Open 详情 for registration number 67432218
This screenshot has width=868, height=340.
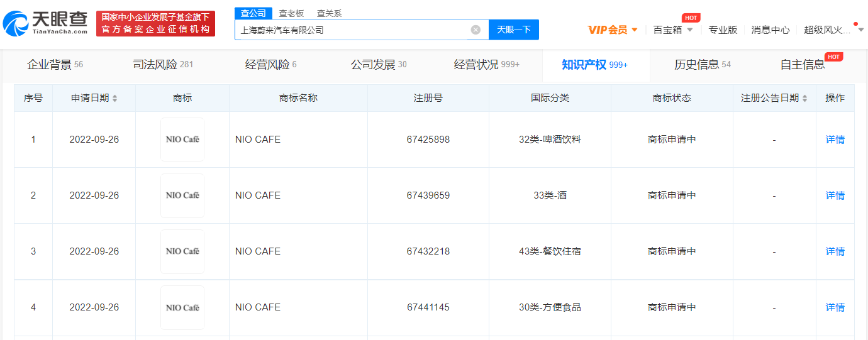835,251
